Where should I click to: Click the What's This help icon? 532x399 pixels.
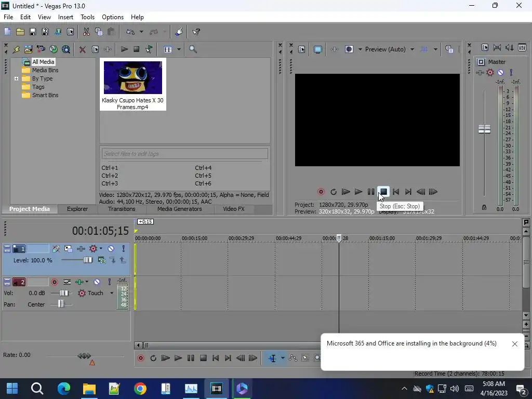196,32
